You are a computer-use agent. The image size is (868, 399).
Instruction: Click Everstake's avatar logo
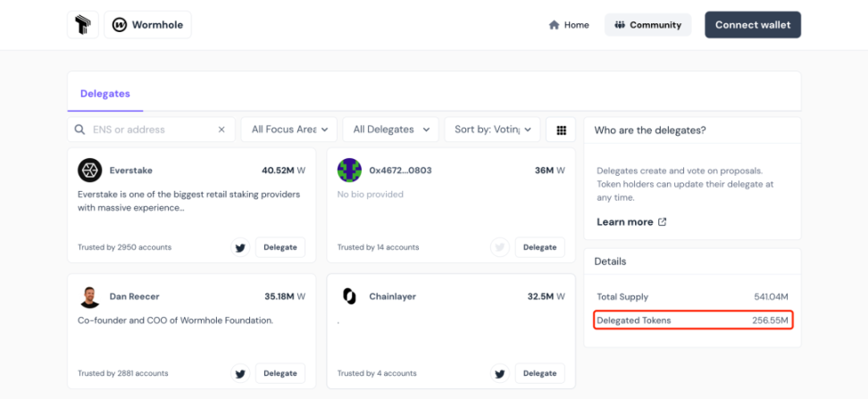[90, 170]
